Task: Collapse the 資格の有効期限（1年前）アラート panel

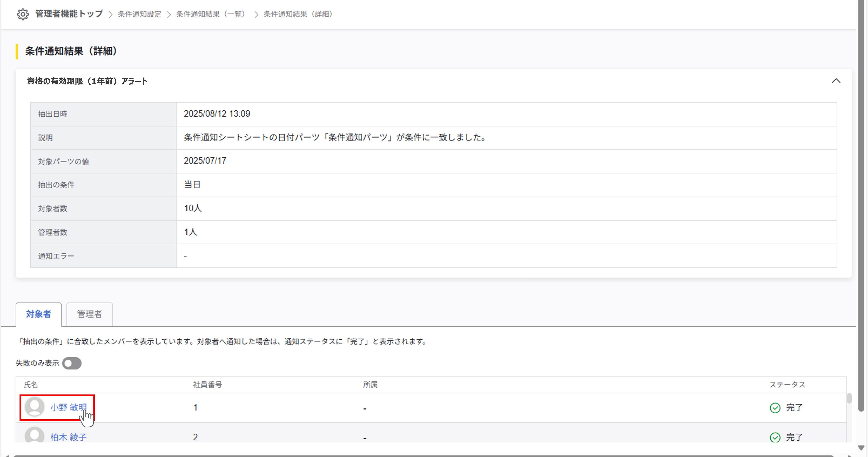Action: pyautogui.click(x=837, y=81)
